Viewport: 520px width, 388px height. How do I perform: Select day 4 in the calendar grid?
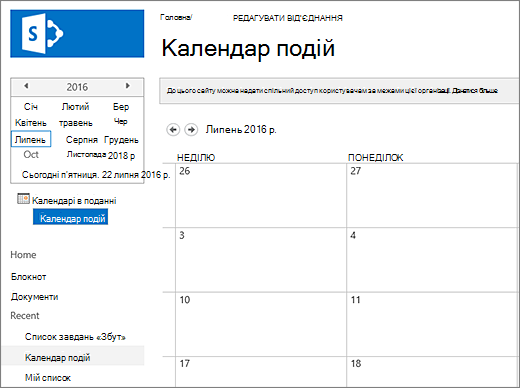[353, 235]
